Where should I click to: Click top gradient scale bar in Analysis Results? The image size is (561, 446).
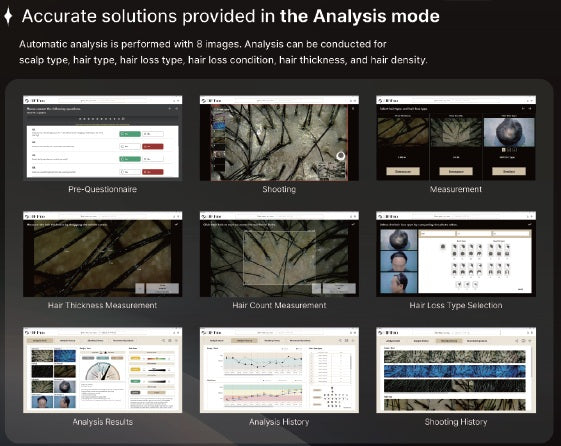click(156, 358)
